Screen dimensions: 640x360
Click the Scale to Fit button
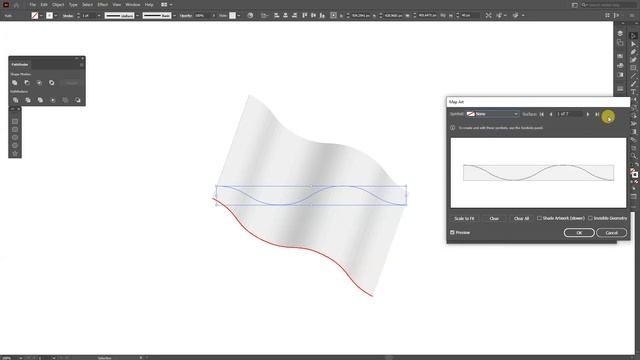tap(464, 219)
